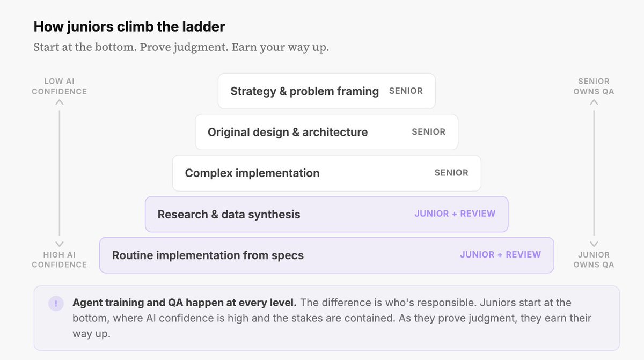Select the Research & data synthesis card
The image size is (644, 360).
(326, 214)
